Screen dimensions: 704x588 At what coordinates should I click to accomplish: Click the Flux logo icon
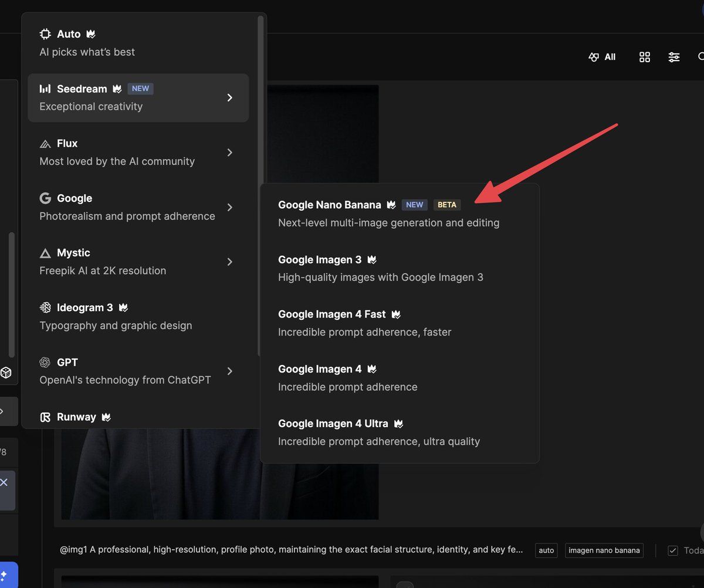pyautogui.click(x=45, y=144)
